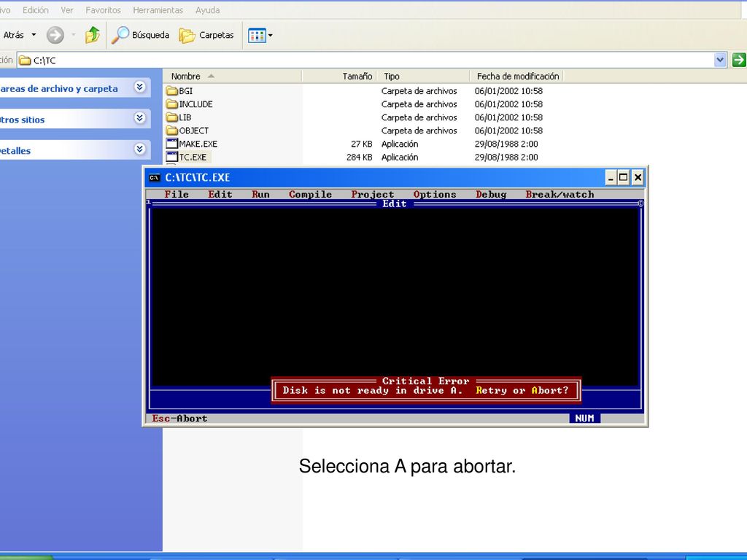Screen dimensions: 747x560
Task: Toggle the Carpetas folders pane
Action: click(x=206, y=35)
